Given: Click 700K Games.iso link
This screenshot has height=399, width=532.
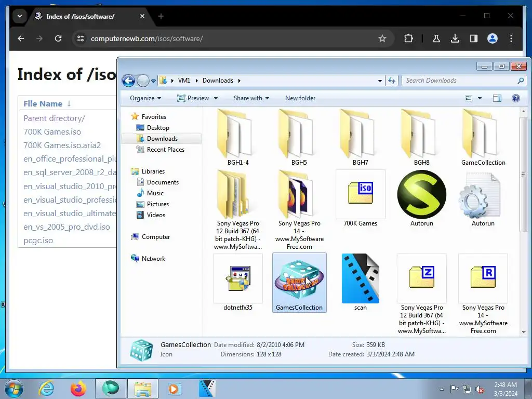Looking at the screenshot, I should coord(52,131).
